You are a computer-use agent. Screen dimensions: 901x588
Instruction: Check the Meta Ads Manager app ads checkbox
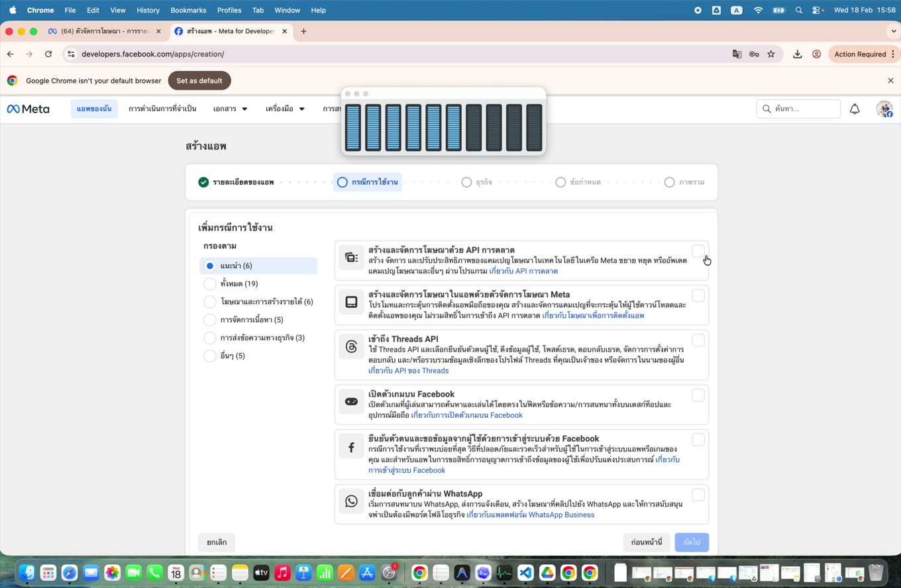pyautogui.click(x=698, y=296)
